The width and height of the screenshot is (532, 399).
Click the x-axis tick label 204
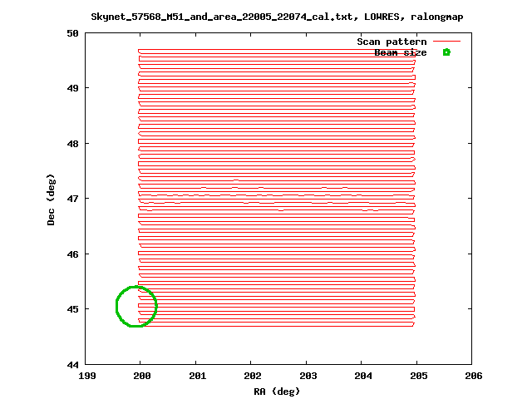coord(363,376)
